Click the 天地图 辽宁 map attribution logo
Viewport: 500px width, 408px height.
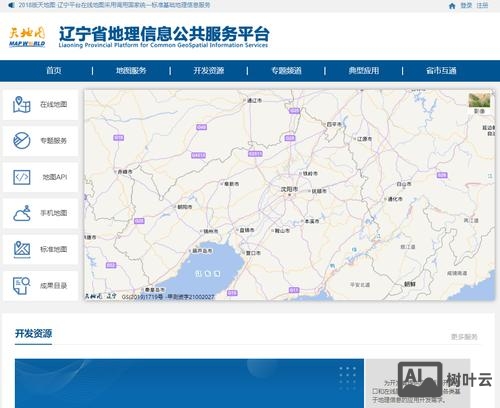[100, 296]
